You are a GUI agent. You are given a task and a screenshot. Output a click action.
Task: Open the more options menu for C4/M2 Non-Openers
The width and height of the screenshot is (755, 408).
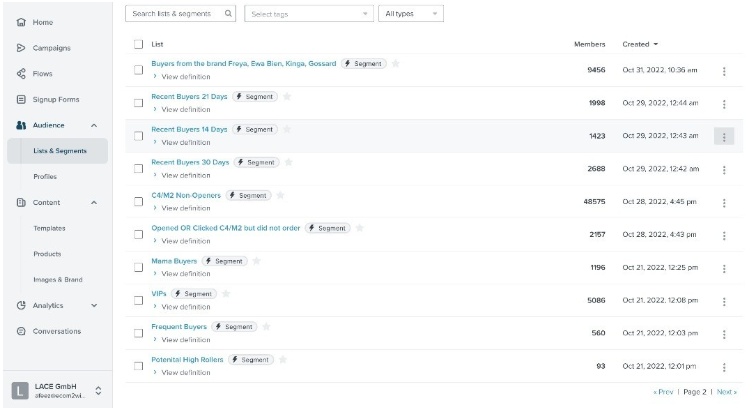tap(724, 201)
